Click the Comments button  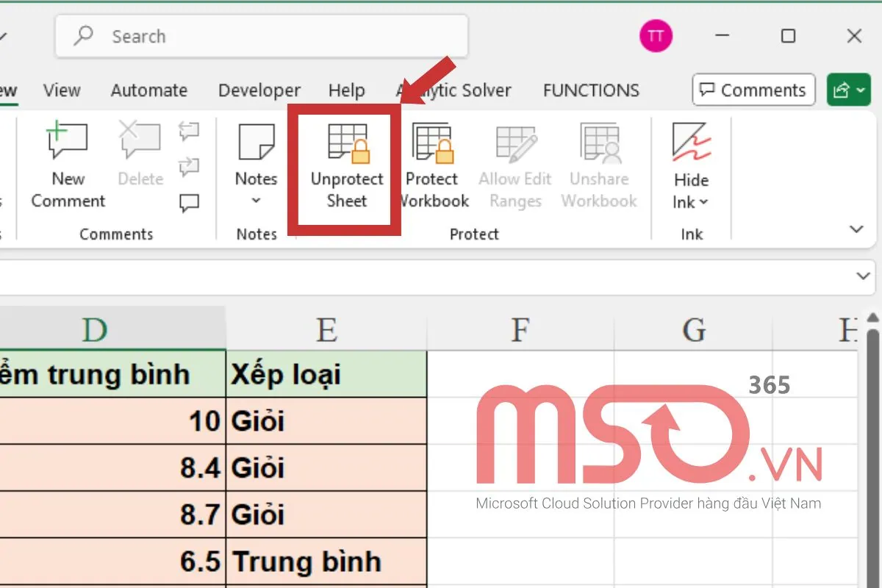coord(753,90)
